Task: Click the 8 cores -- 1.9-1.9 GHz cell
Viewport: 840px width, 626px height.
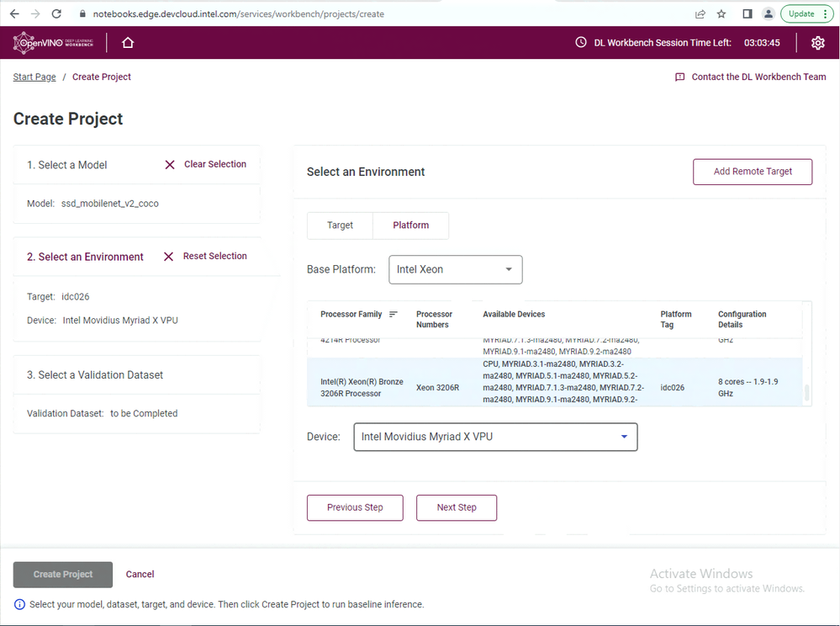Action: [x=748, y=388]
